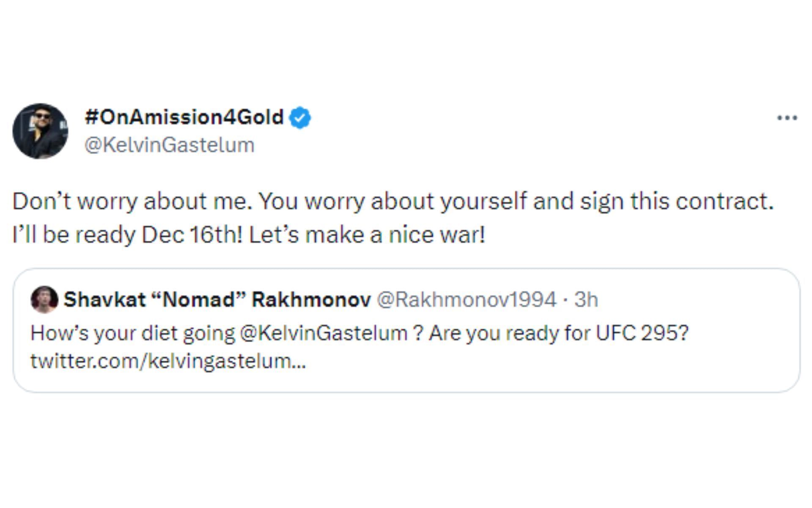This screenshot has height=508, width=812.
Task: Click the blue verified badge
Action: click(300, 118)
